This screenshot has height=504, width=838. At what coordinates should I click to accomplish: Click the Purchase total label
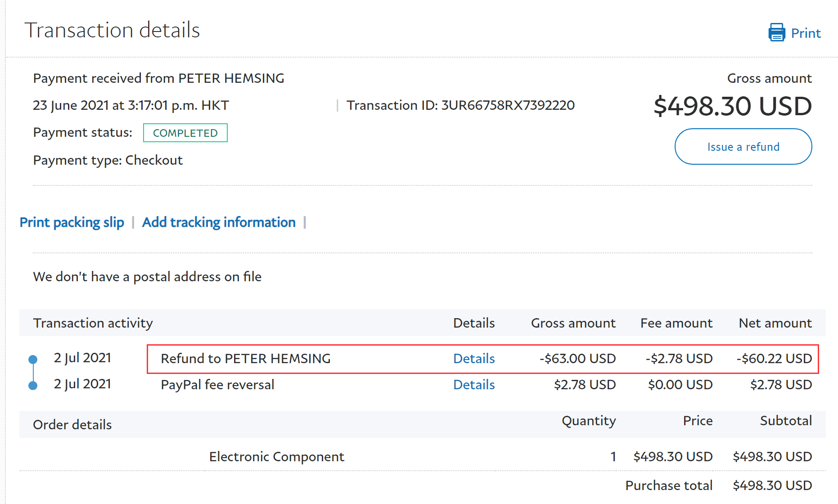(669, 486)
